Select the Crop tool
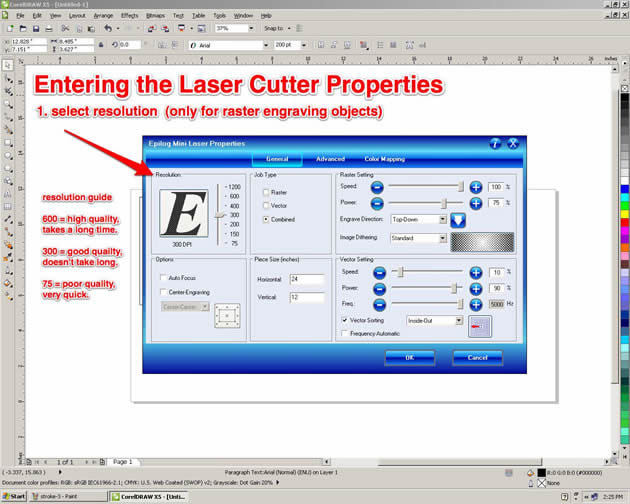 point(8,91)
